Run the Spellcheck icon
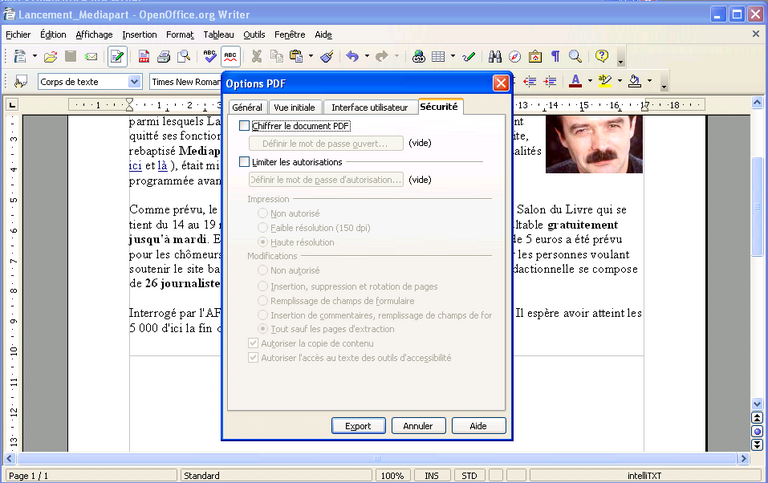This screenshot has width=768, height=483. pos(210,57)
